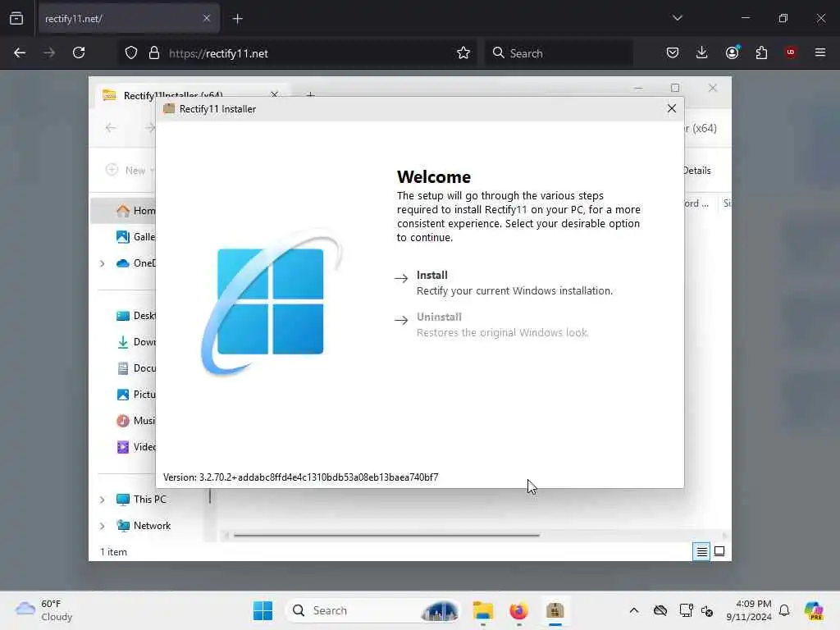Close the Rectify11Installer Explorer tab
This screenshot has width=840, height=630.
[274, 94]
